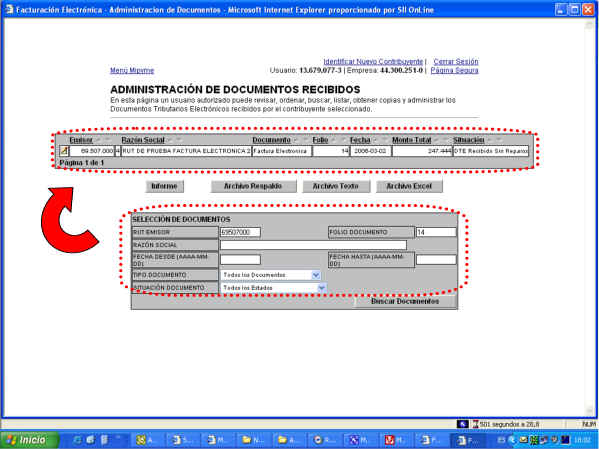Open the document detail icon in results row

[64, 151]
